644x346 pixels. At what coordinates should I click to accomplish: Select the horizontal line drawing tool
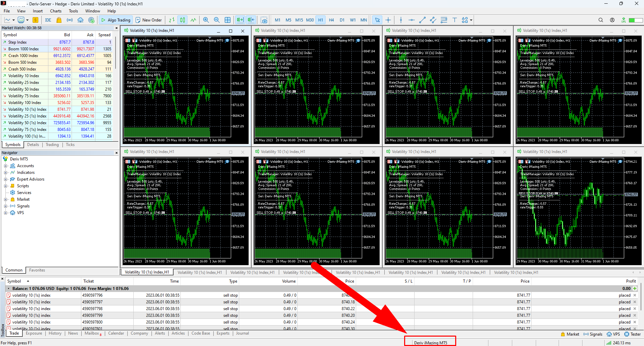[x=412, y=20]
